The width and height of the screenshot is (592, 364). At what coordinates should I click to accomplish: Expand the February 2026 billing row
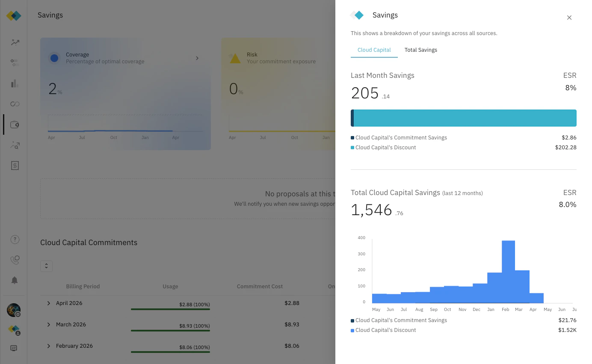click(48, 346)
